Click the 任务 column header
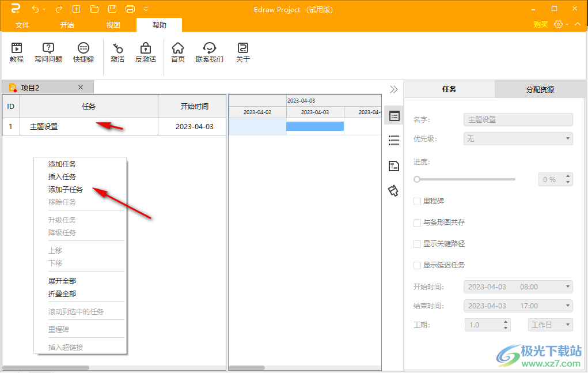 pyautogui.click(x=89, y=107)
